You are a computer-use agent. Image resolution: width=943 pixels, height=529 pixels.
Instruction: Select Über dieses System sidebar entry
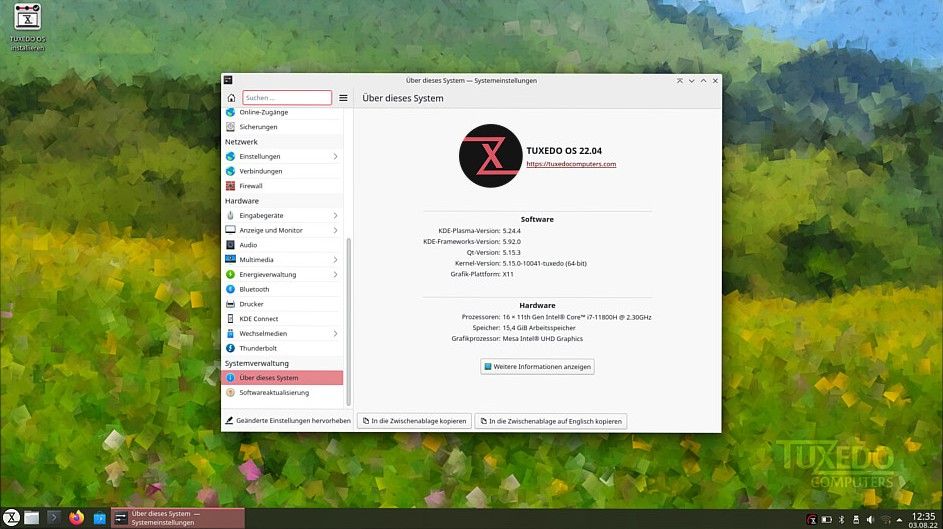click(x=283, y=378)
